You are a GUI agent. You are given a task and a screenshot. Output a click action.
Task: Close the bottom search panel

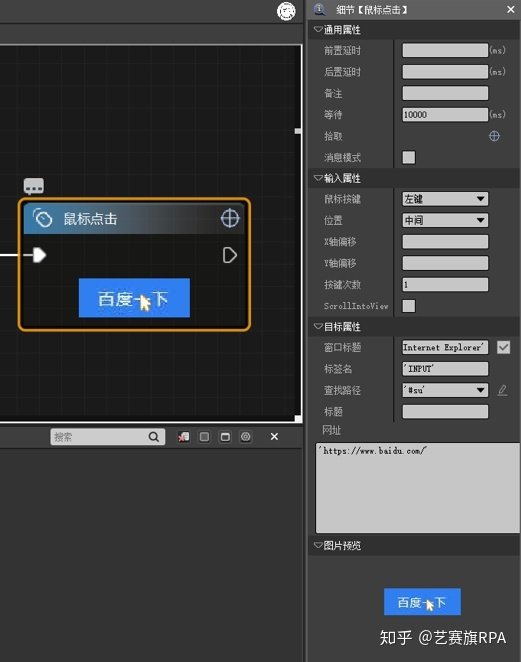pyautogui.click(x=274, y=437)
